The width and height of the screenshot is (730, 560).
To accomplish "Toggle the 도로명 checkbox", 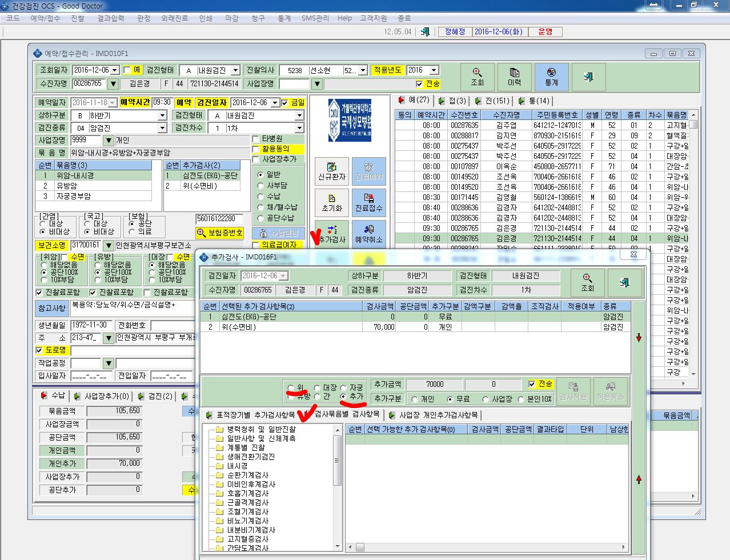I will (x=39, y=350).
